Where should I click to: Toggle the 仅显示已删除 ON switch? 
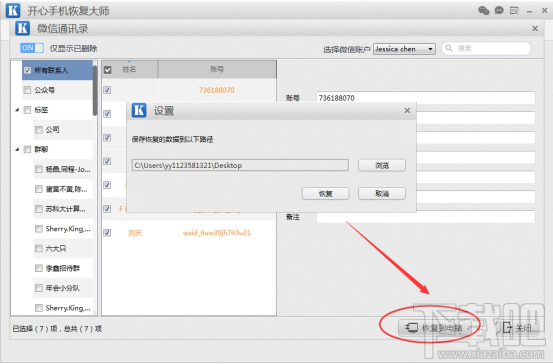pyautogui.click(x=32, y=48)
